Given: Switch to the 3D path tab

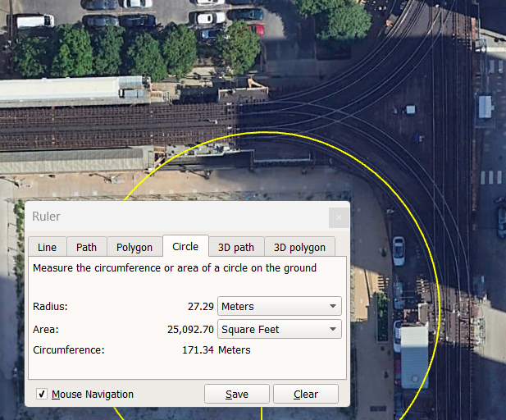Looking at the screenshot, I should pyautogui.click(x=235, y=247).
